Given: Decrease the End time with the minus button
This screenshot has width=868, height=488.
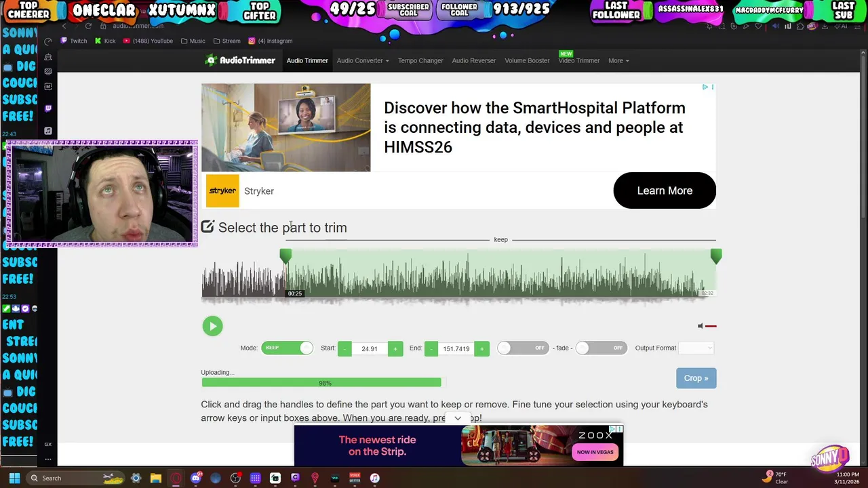Looking at the screenshot, I should click(431, 348).
